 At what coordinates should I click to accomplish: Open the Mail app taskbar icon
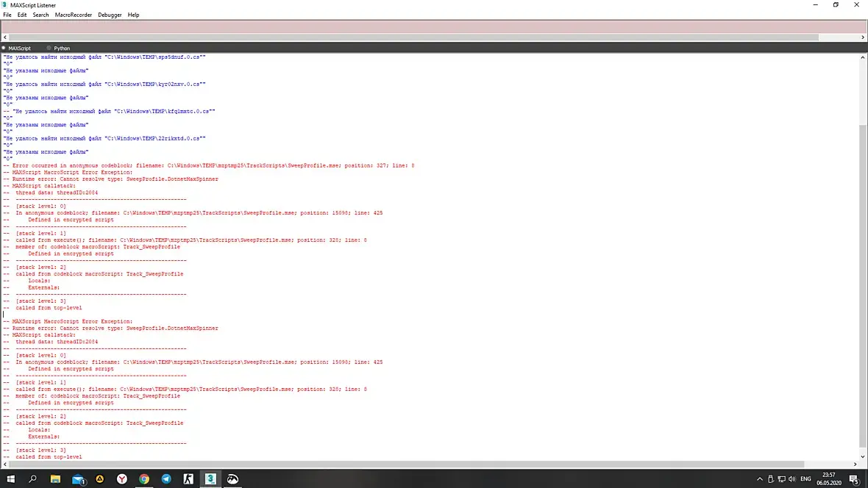78,478
